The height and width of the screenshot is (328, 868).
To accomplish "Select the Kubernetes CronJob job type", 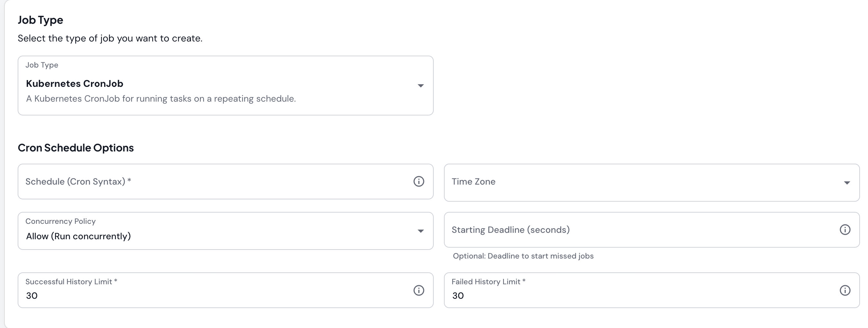I will pyautogui.click(x=75, y=84).
